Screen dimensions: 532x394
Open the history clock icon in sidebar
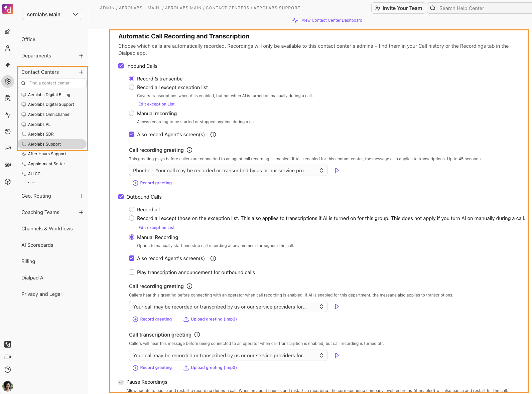click(x=8, y=132)
